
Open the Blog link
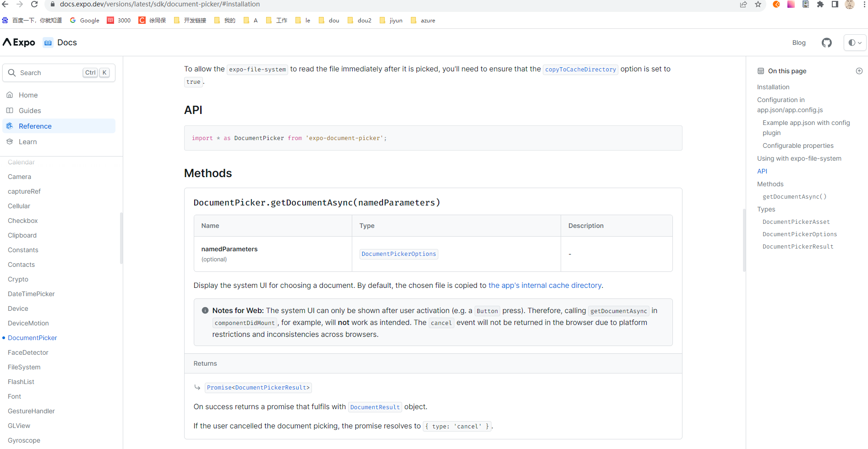coord(799,43)
